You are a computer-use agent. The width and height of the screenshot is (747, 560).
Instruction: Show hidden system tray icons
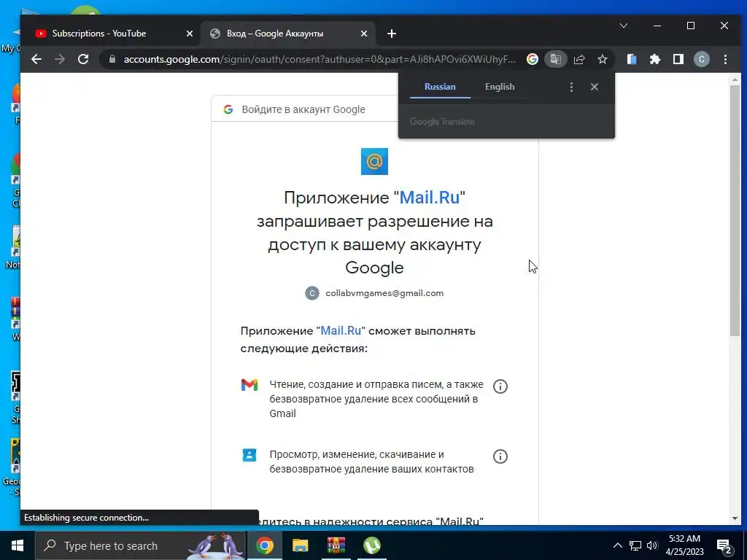pos(617,545)
